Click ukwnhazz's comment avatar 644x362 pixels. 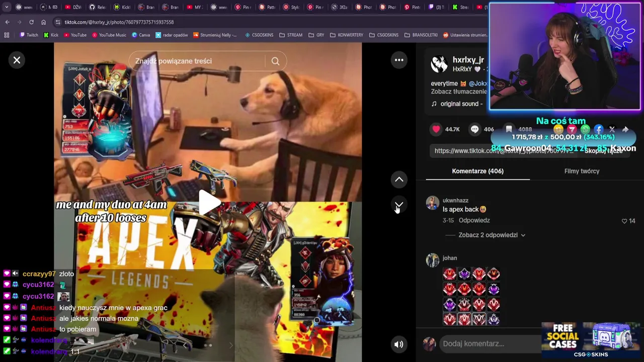[x=433, y=203]
